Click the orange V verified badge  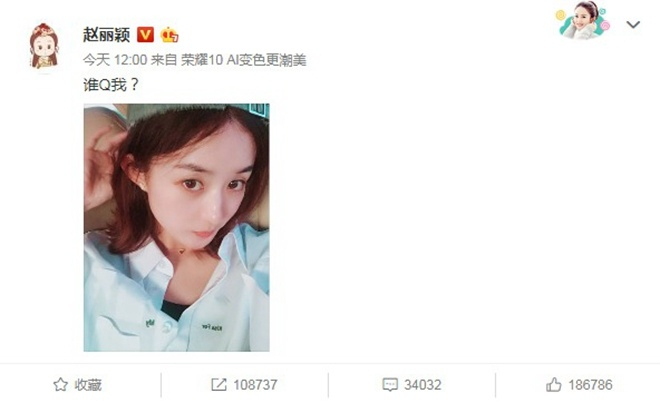point(145,35)
